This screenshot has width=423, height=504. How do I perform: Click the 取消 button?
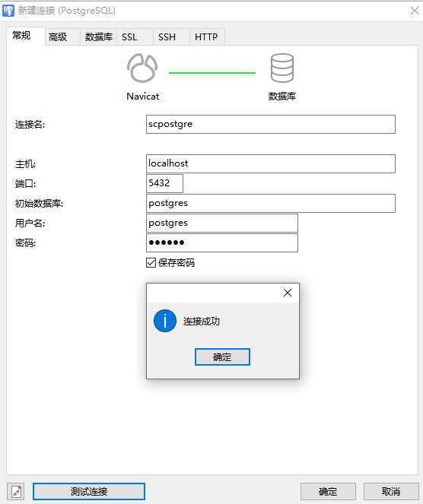pos(391,492)
